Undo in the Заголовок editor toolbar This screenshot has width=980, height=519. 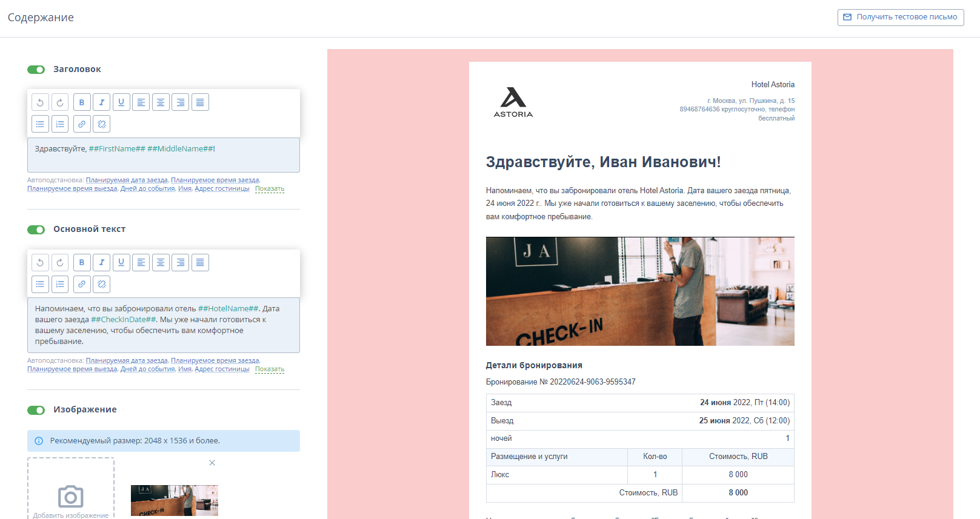[x=40, y=102]
